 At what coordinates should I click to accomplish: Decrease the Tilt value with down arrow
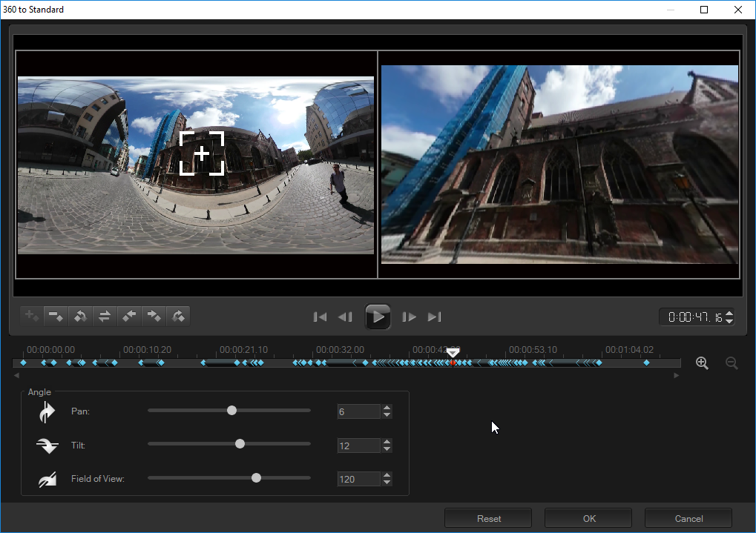pos(387,449)
